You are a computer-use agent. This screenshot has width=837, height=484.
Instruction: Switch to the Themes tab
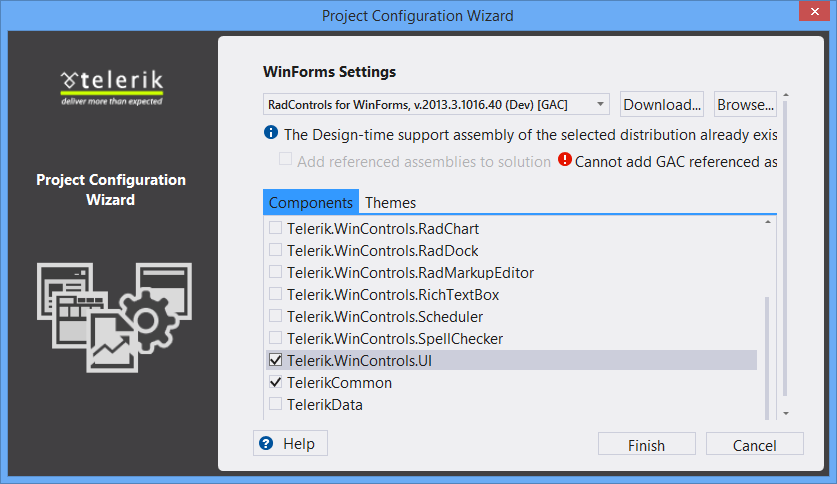coord(390,202)
